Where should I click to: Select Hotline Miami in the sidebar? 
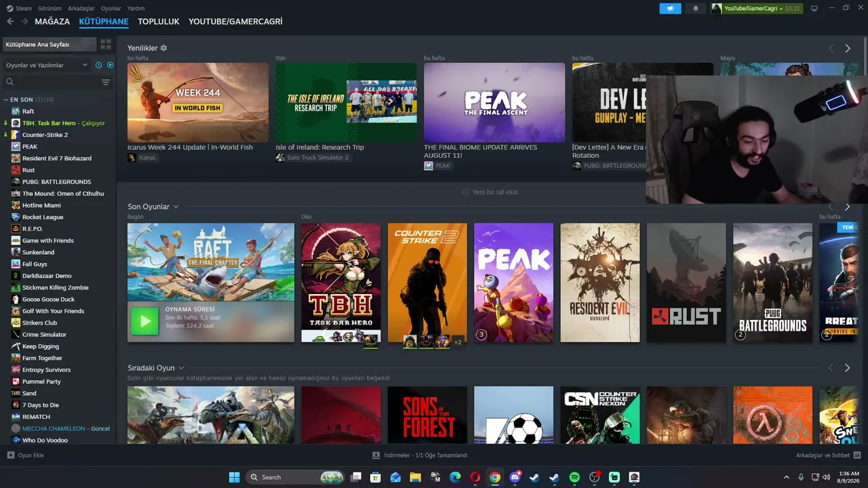click(x=41, y=205)
